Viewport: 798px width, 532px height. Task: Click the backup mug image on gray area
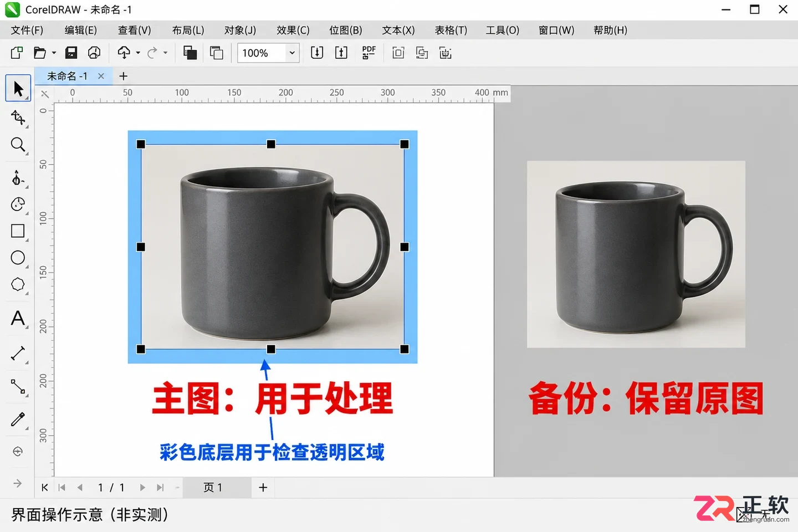pyautogui.click(x=636, y=254)
